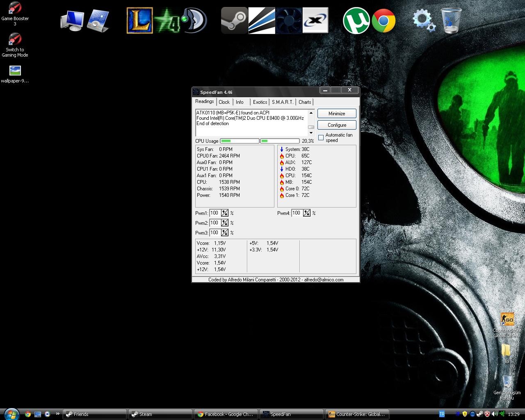The width and height of the screenshot is (525, 420).
Task: Open the S.M.A.R.T. tab
Action: (283, 102)
